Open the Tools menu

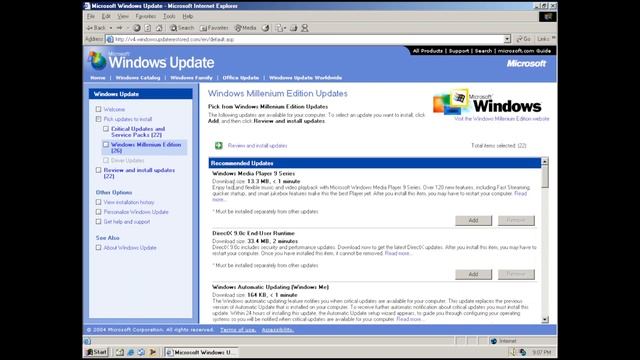pyautogui.click(x=169, y=16)
